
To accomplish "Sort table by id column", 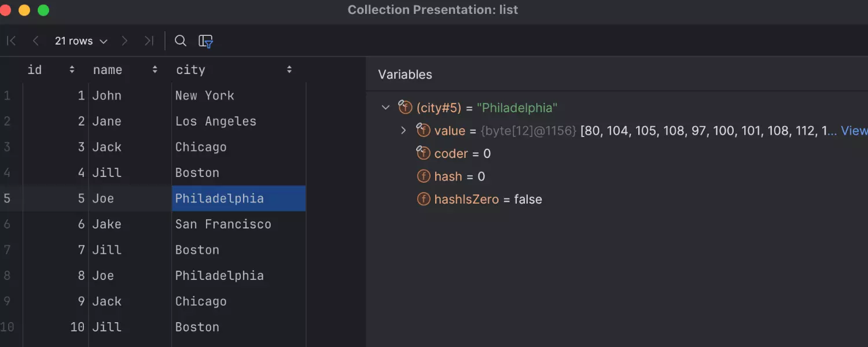I will [72, 70].
